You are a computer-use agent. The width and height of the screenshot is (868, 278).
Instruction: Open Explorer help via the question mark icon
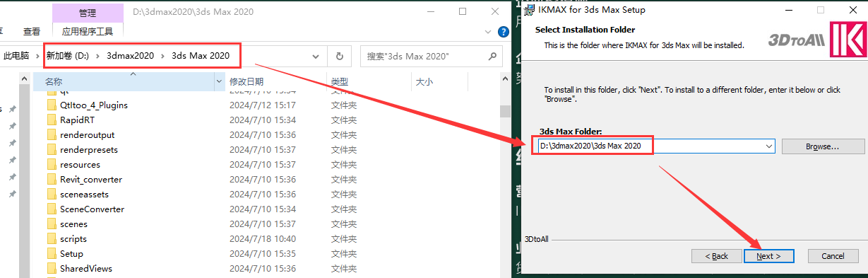coord(504,32)
